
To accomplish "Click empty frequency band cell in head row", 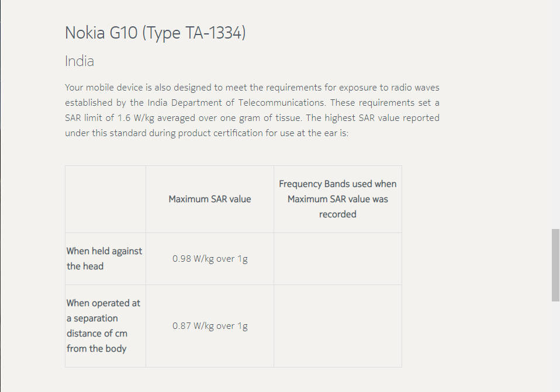I will [337, 259].
